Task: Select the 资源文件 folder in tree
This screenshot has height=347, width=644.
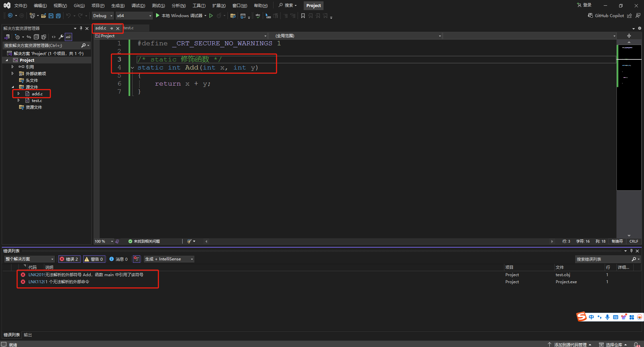Action: (34, 107)
